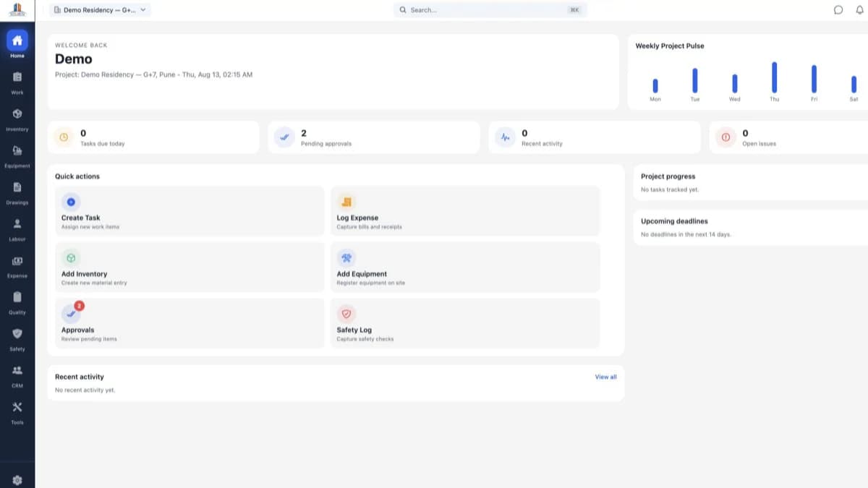Go to the Equipment sidebar icon
This screenshot has height=488, width=868.
[17, 155]
